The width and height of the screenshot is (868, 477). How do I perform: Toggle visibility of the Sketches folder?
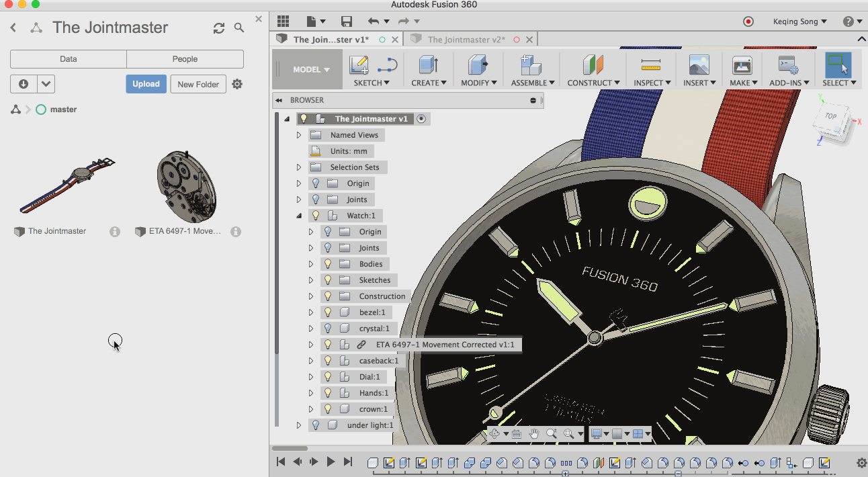pyautogui.click(x=328, y=280)
